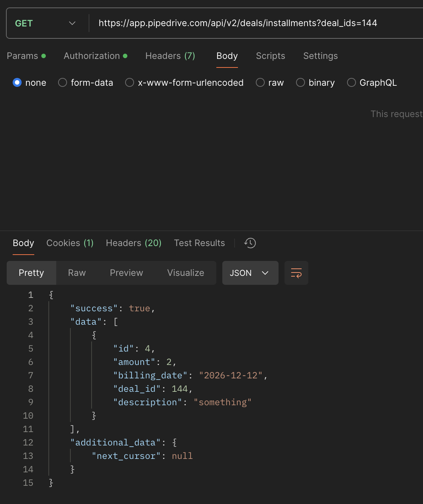Screen dimensions: 423x504
Task: Switch response view to Visualize
Action: 185,273
